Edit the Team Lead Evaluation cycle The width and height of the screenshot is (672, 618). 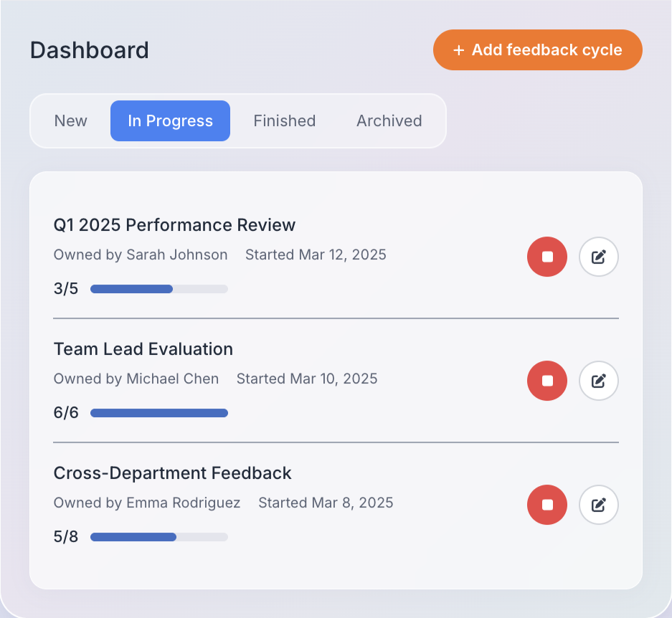[x=598, y=380]
